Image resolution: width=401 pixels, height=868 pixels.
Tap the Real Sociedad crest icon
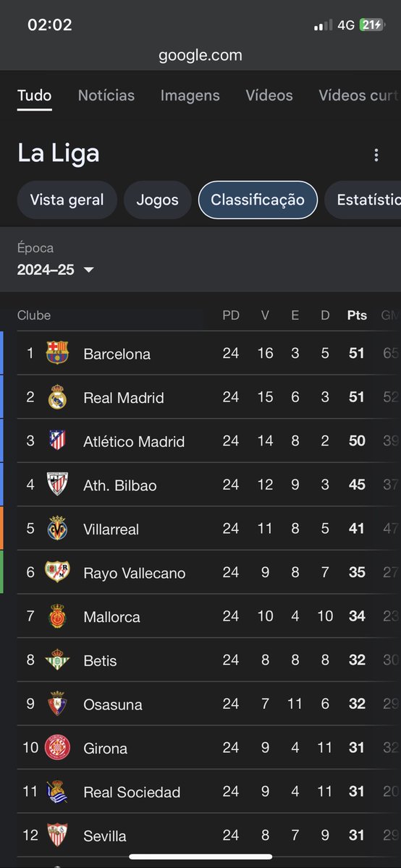[x=56, y=792]
